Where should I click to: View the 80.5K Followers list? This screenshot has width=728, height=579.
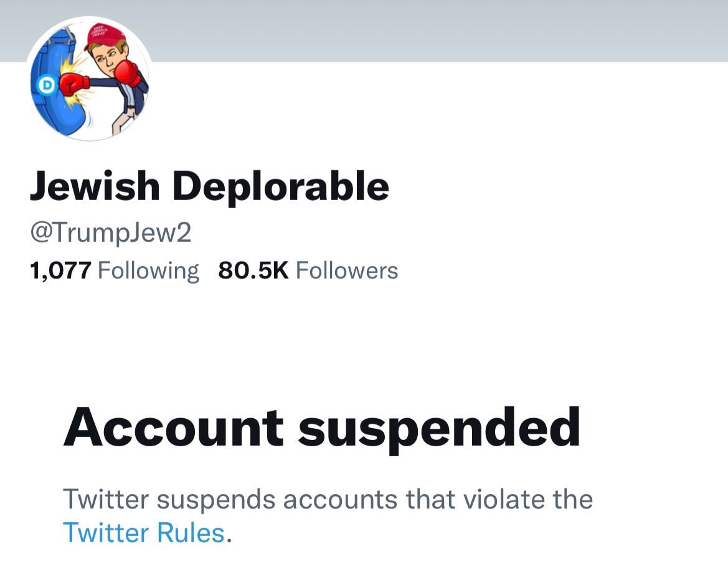click(308, 269)
